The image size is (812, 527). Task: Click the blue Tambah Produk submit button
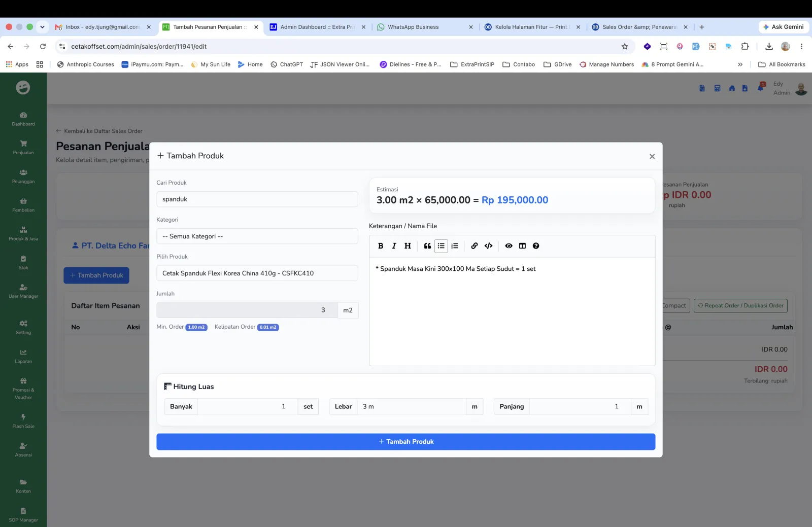[406, 442]
